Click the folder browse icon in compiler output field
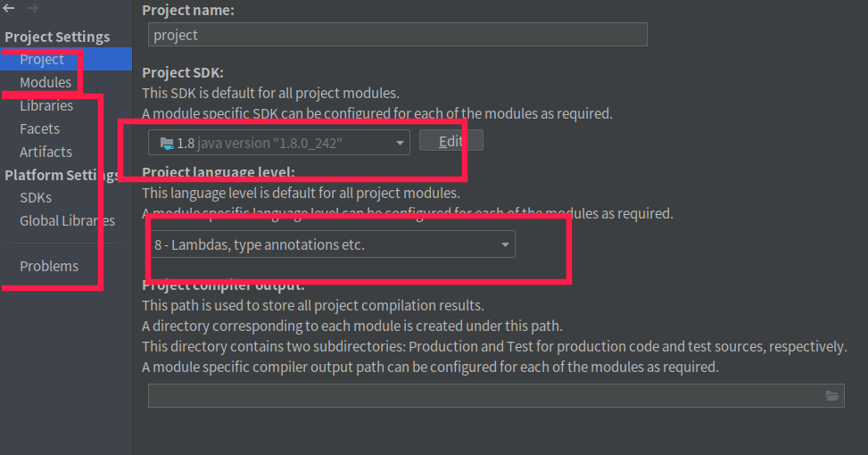 832,396
